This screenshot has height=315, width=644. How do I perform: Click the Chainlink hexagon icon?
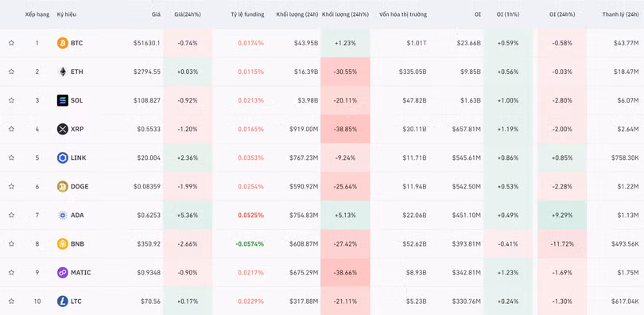click(63, 157)
